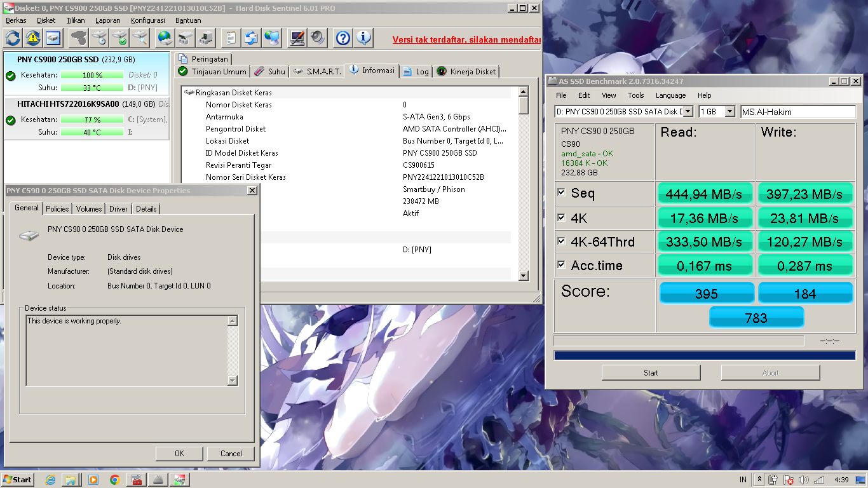Click the green health check icon for HITACHI disk
Screen dimensions: 868x488
tap(10, 120)
